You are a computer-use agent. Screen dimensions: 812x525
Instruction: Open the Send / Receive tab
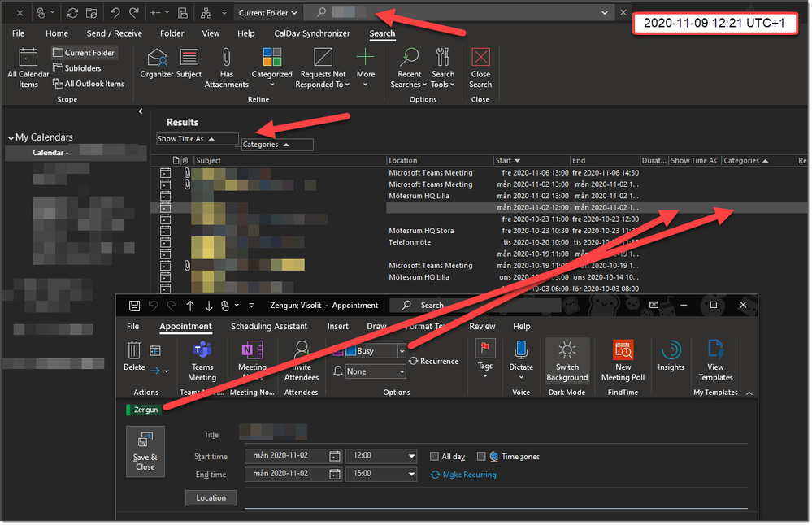click(115, 33)
